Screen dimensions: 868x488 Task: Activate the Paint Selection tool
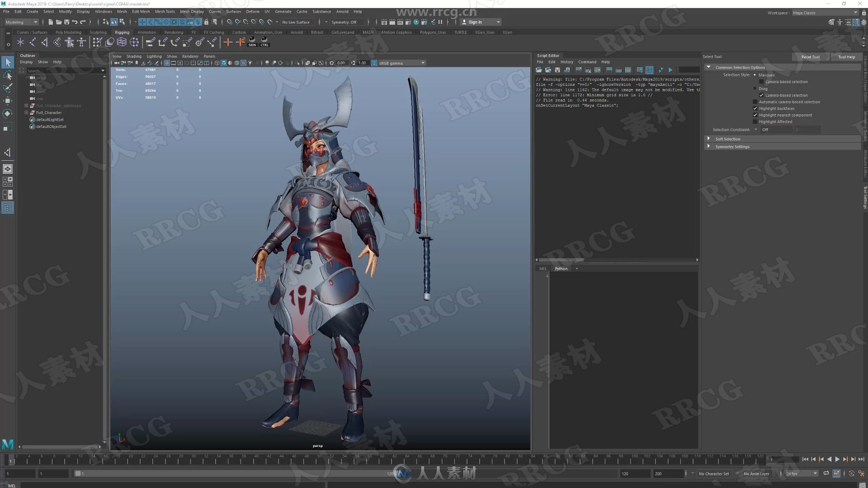point(8,88)
